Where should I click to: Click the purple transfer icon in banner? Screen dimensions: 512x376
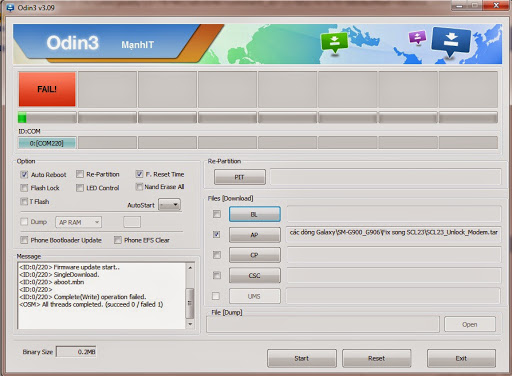[x=417, y=37]
